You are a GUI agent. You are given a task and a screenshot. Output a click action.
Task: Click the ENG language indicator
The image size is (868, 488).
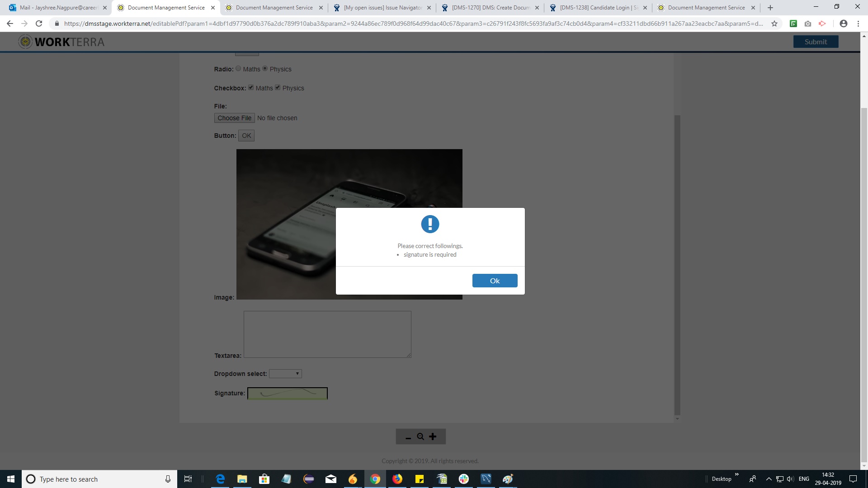point(804,479)
